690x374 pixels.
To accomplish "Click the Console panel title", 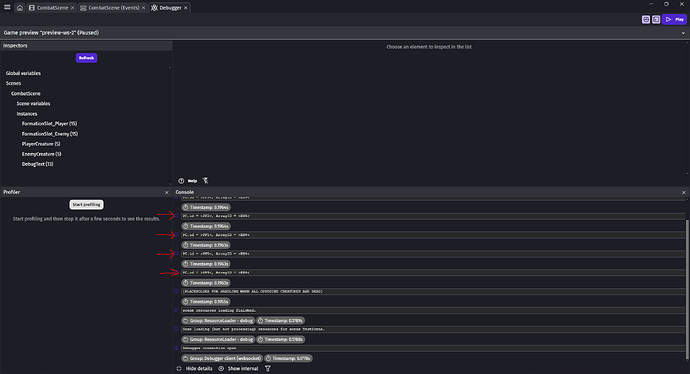I will [185, 192].
